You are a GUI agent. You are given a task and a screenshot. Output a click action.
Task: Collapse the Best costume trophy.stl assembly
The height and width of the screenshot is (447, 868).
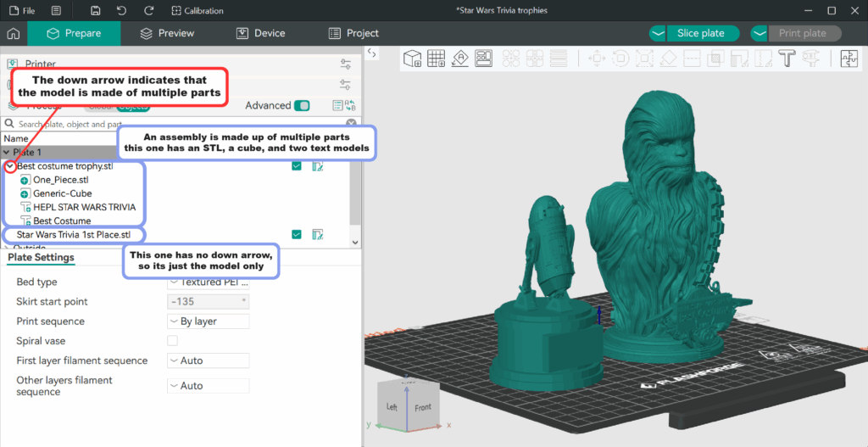[x=10, y=166]
